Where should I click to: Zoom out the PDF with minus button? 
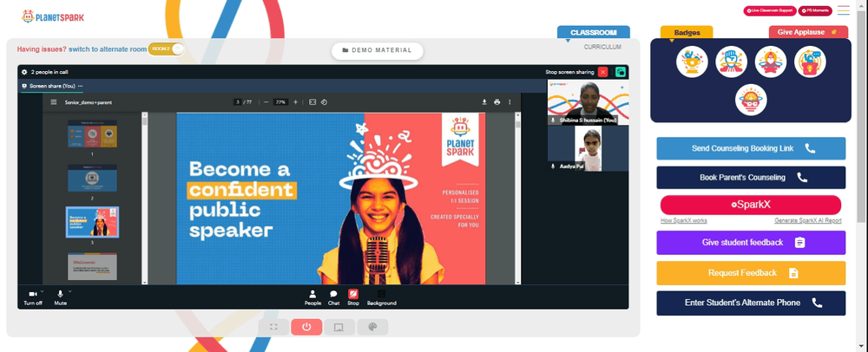click(x=266, y=102)
